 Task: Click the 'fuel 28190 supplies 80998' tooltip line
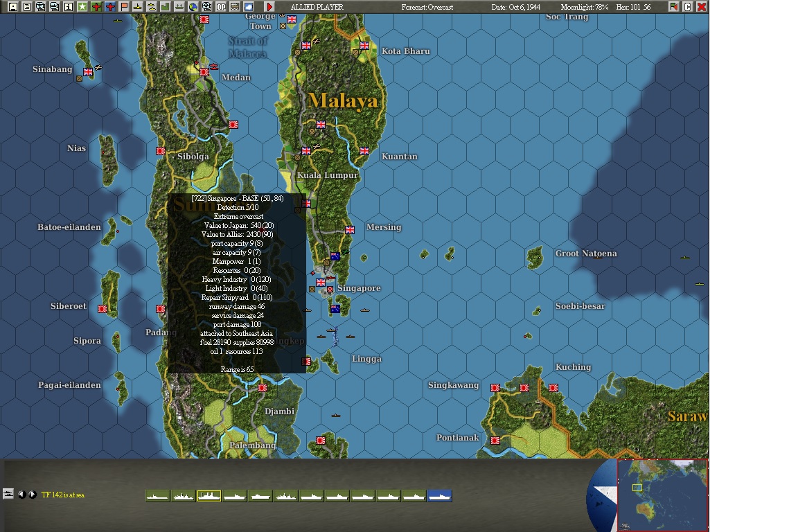237,343
